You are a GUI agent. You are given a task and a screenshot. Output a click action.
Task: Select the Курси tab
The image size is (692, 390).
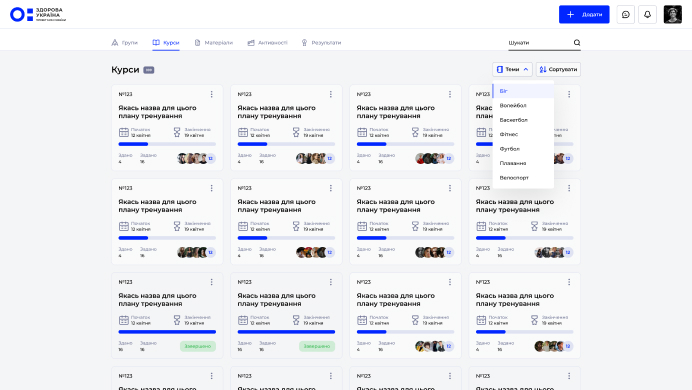click(x=166, y=43)
